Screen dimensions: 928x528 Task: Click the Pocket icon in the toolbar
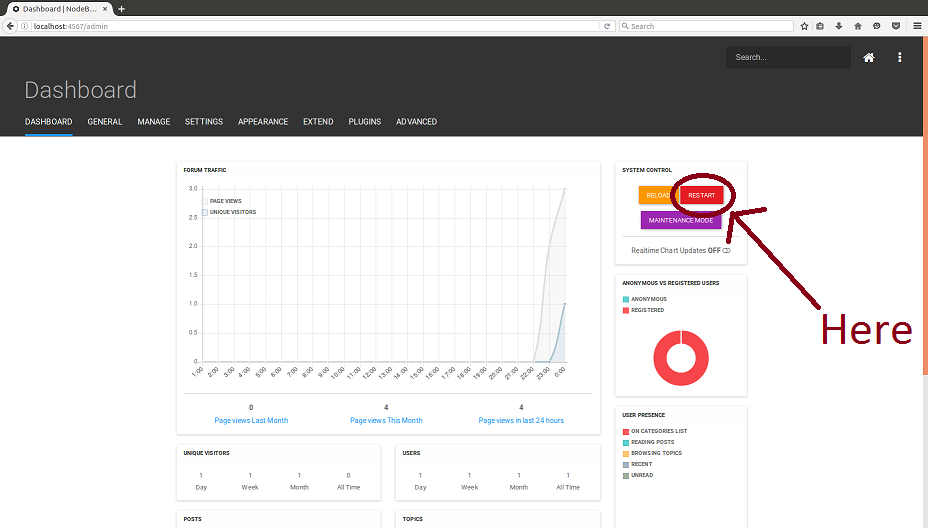coord(896,26)
